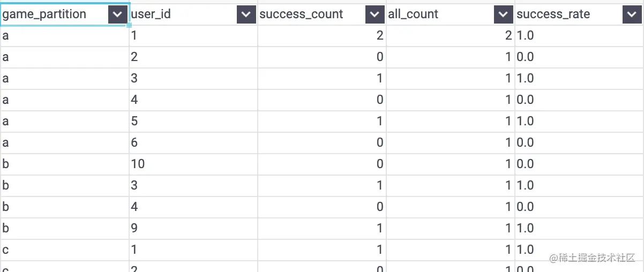Select user_id 2 cell in partition a
The height and width of the screenshot is (272, 644).
(193, 57)
